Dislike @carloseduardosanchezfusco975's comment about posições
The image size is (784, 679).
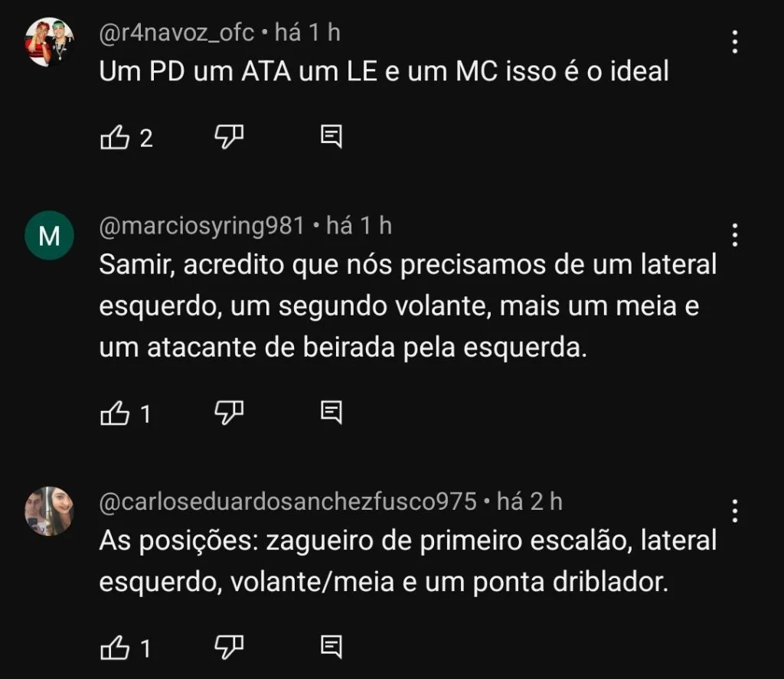pos(227,647)
